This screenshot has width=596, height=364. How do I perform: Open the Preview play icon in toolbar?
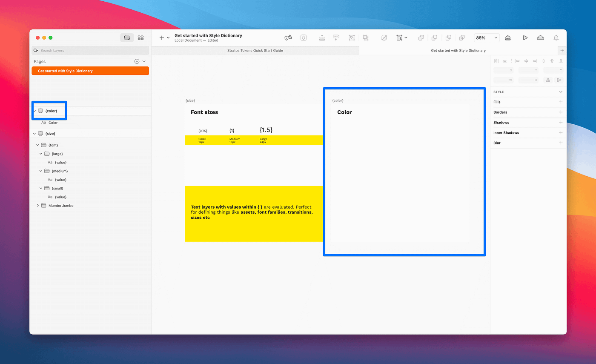click(525, 37)
